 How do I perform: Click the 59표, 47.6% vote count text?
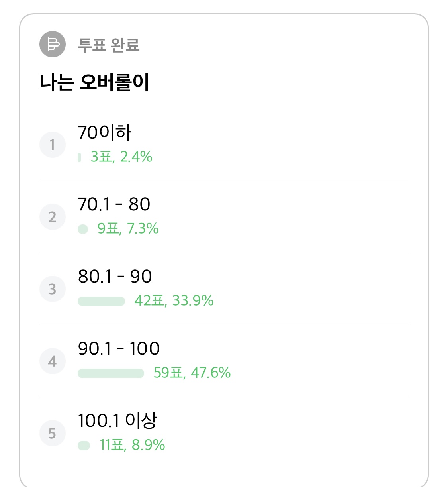click(x=192, y=373)
